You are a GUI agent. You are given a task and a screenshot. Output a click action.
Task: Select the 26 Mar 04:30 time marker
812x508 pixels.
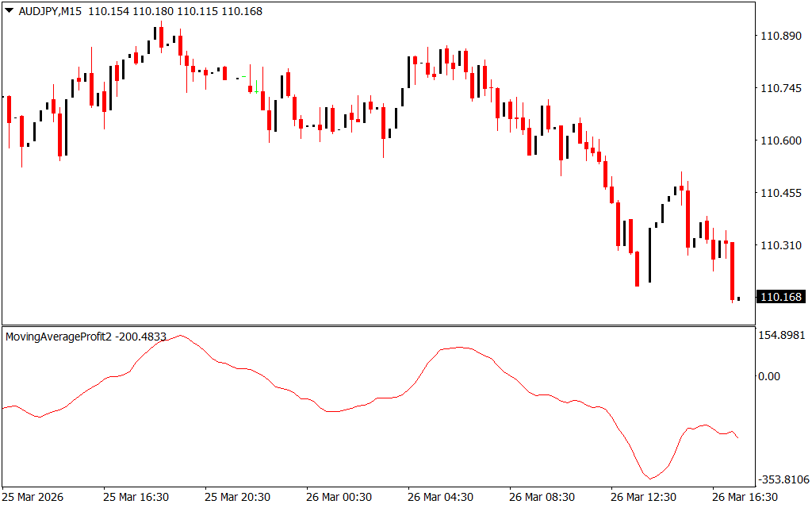pyautogui.click(x=442, y=497)
